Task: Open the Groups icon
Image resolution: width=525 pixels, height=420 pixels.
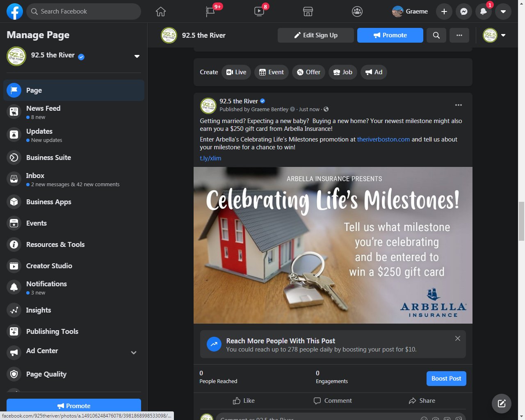Action: [357, 11]
